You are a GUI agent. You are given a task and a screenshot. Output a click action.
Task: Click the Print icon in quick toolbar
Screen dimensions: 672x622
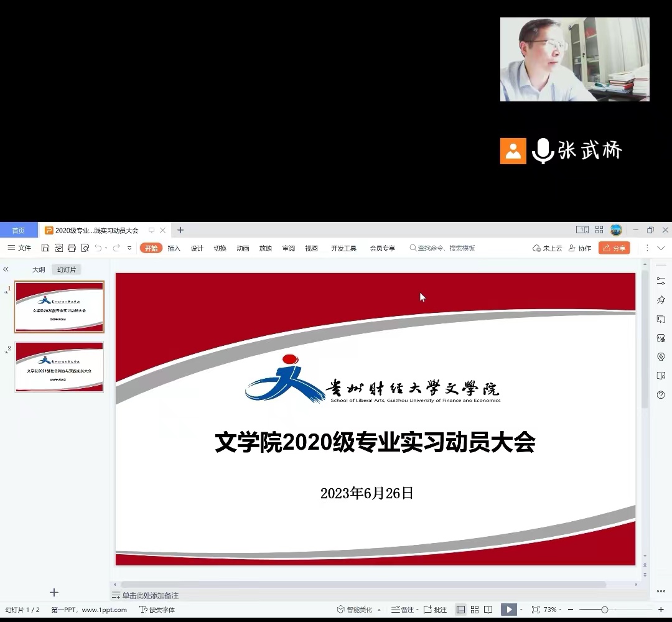click(72, 248)
